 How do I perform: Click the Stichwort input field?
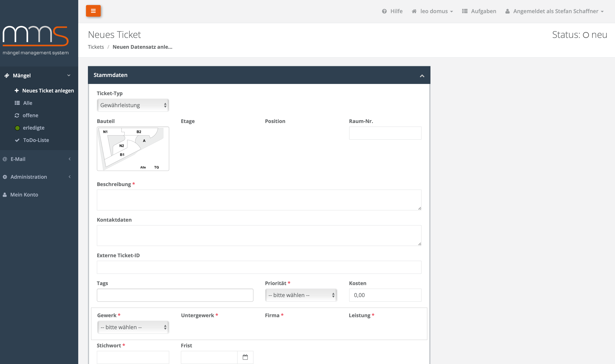(133, 357)
